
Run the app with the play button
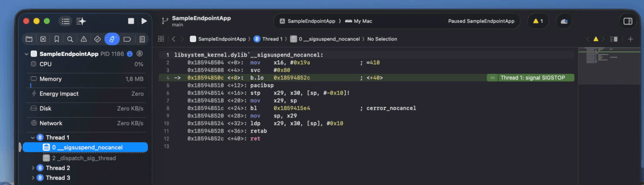[x=144, y=21]
